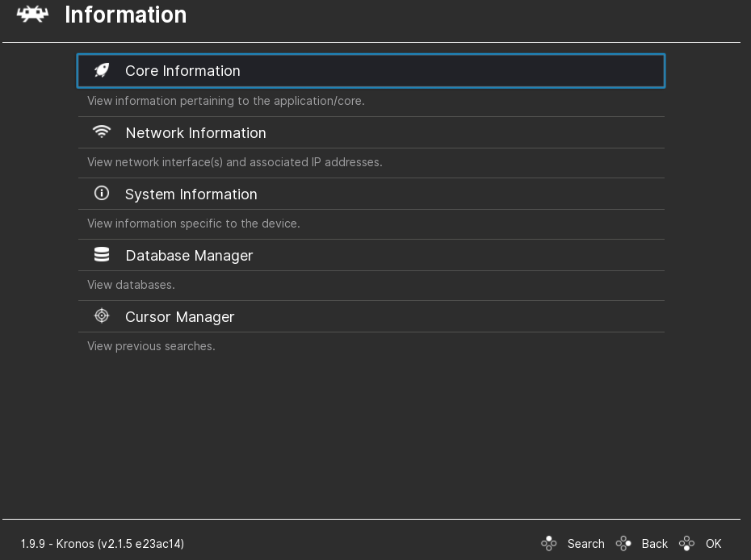Click the RetroArch logo in the header
Image resolution: width=751 pixels, height=560 pixels.
click(32, 15)
